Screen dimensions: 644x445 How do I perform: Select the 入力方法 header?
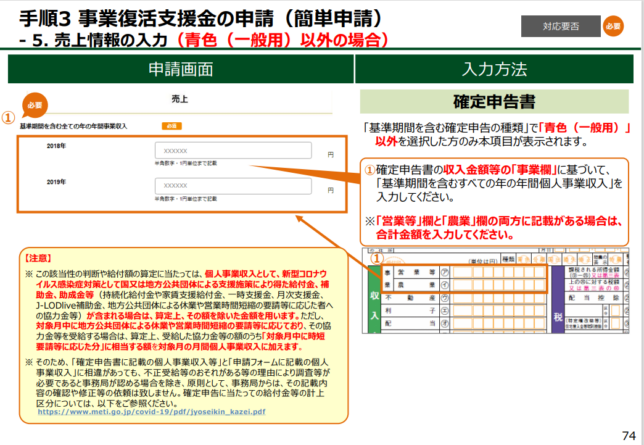click(x=494, y=69)
